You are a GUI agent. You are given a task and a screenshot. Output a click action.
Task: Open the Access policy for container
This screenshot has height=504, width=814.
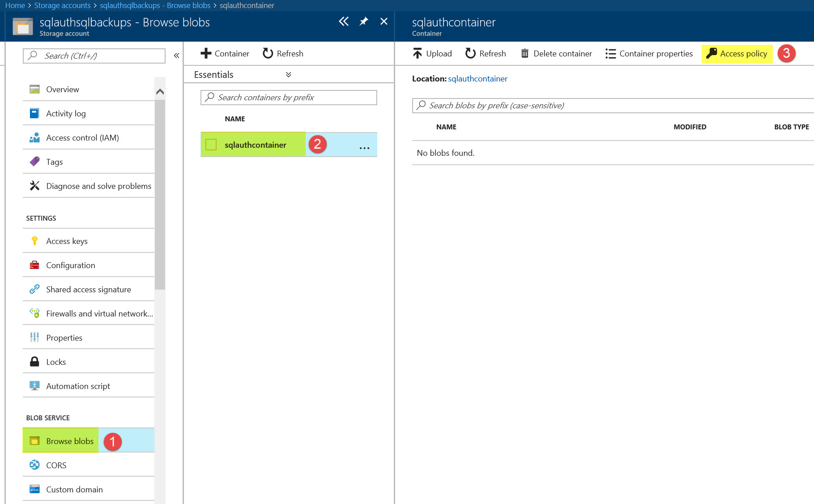(x=737, y=53)
